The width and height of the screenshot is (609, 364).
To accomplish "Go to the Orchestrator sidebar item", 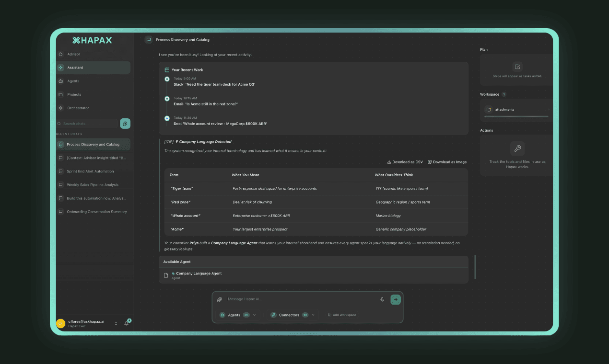I will coord(78,108).
